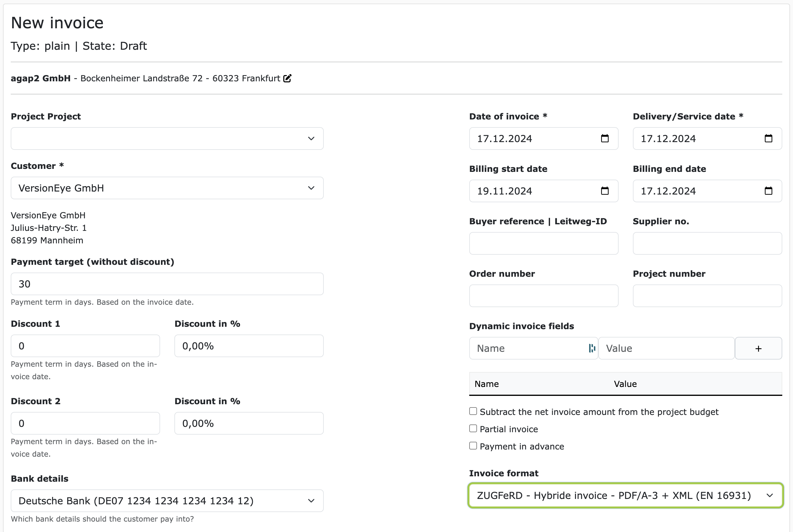Select the Payment target field containing 30

(x=167, y=284)
